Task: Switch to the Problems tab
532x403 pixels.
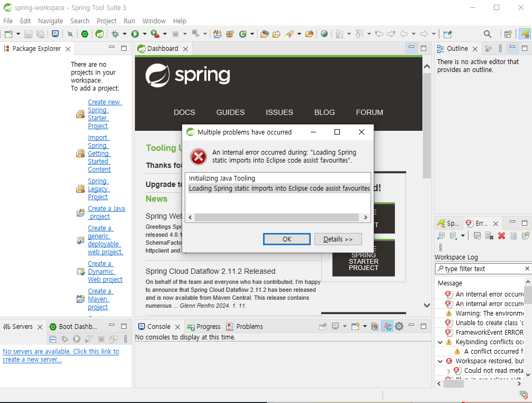Action: point(245,326)
